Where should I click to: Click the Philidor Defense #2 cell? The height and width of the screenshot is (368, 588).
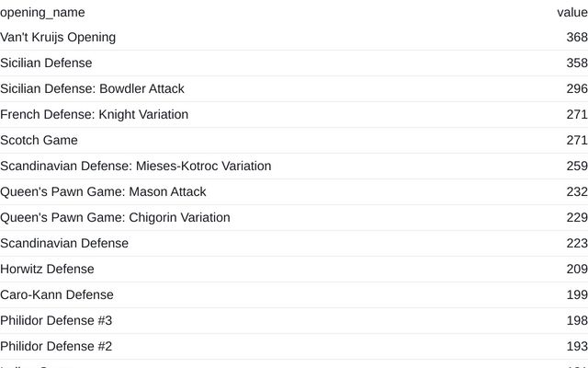coord(56,347)
